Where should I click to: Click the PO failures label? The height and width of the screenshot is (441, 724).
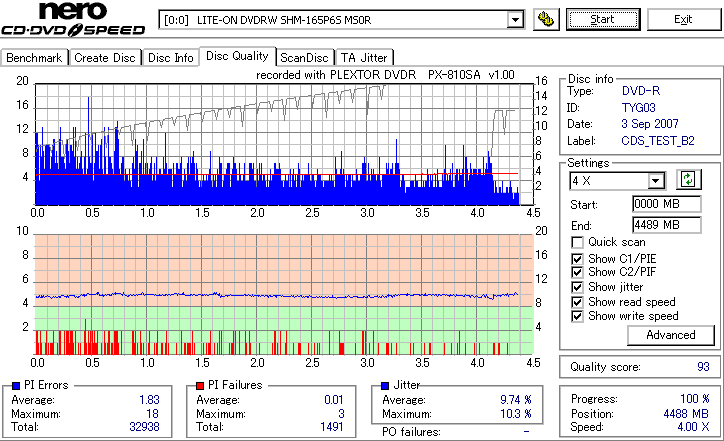click(x=411, y=432)
